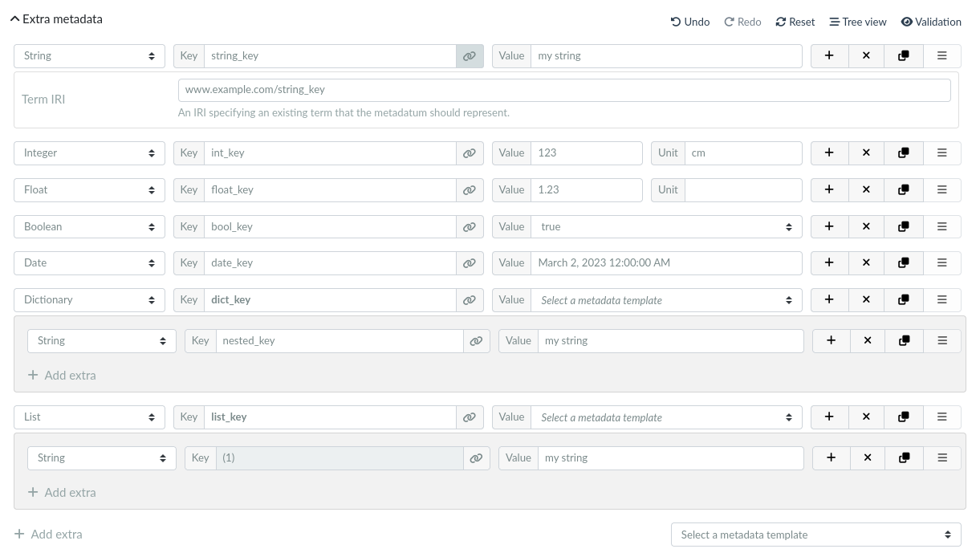Open bottom Select a metadata template dropdown
The image size is (980, 557).
816,535
